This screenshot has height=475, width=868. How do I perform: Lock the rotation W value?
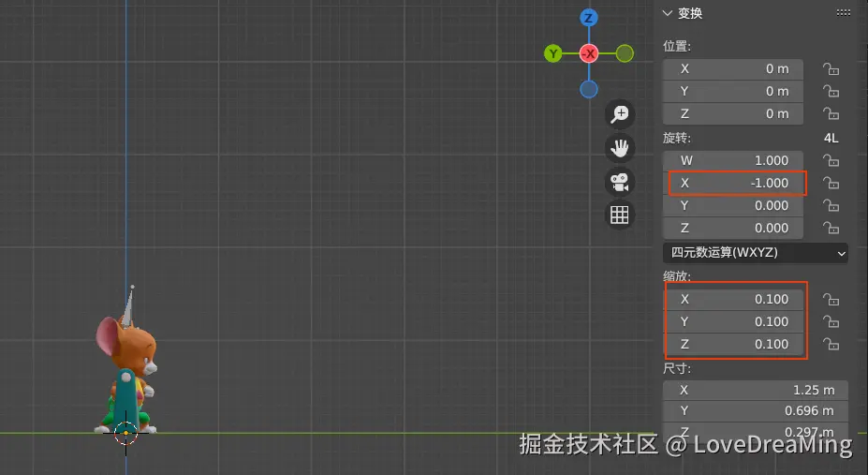tap(831, 160)
